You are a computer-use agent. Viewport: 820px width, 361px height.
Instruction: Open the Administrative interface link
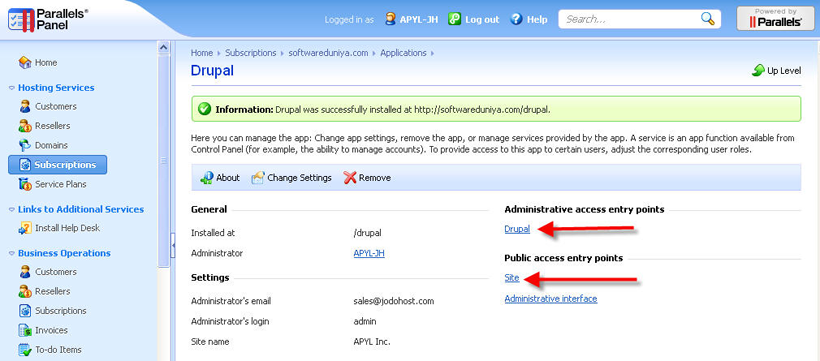coord(551,299)
